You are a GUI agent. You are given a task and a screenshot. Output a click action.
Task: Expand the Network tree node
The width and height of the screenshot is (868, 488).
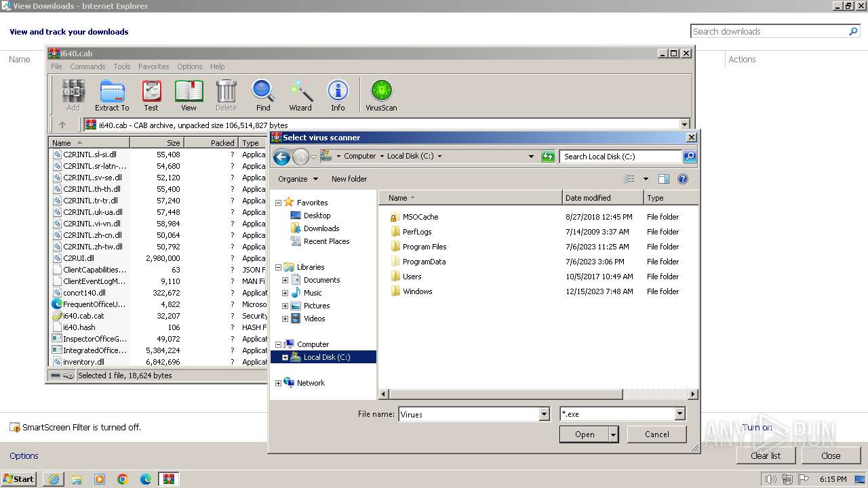(278, 383)
